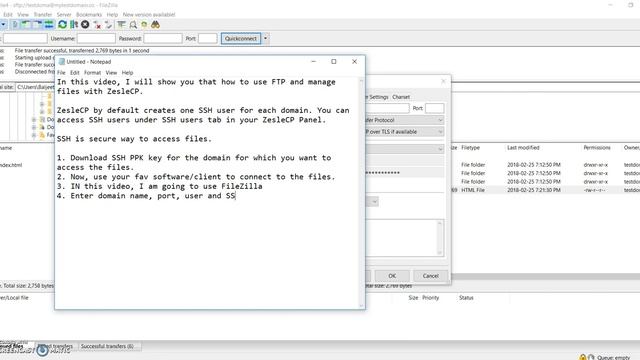The width and height of the screenshot is (640, 360).
Task: Sort remote files by Permissions column
Action: click(597, 148)
